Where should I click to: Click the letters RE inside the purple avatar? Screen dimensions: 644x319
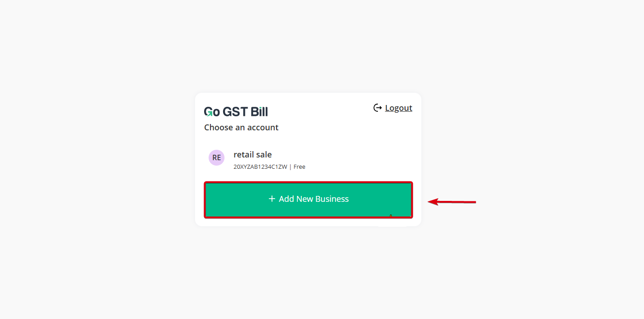click(x=216, y=158)
